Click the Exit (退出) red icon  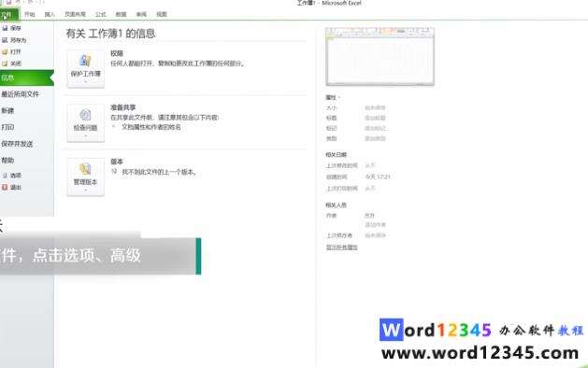click(5, 187)
